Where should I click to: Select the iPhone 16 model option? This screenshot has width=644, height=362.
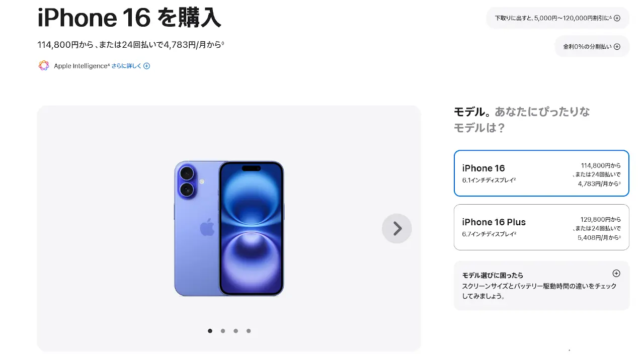tap(541, 173)
